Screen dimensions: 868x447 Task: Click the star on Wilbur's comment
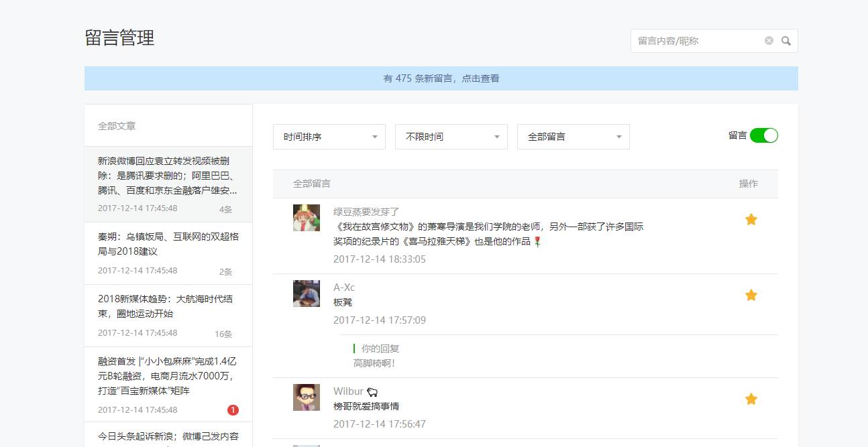(x=751, y=399)
